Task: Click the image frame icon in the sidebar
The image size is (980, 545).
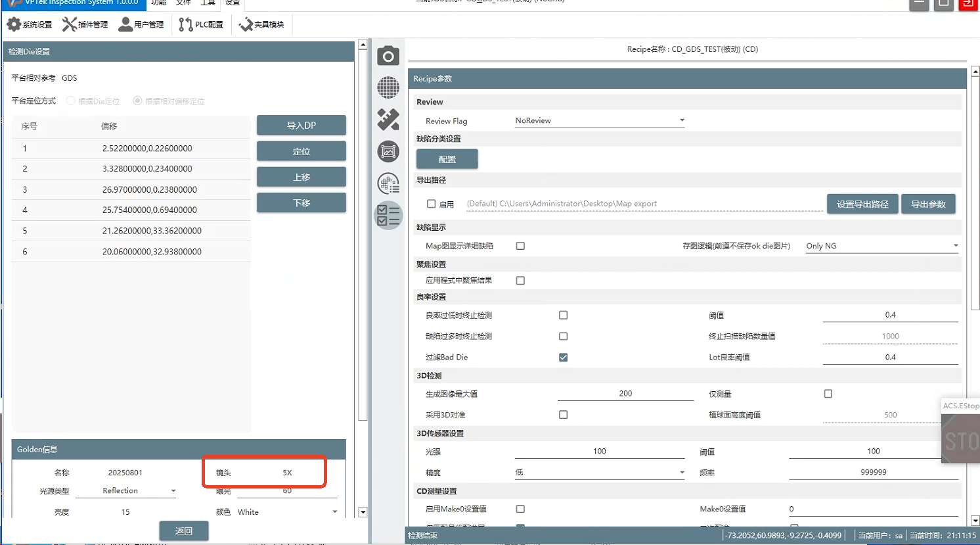Action: coord(388,152)
